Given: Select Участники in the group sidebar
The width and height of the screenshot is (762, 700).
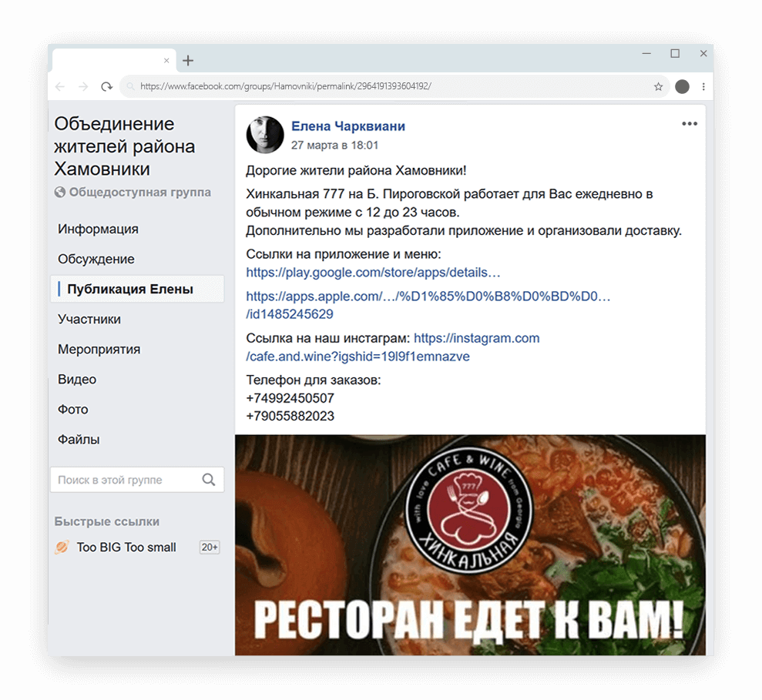Looking at the screenshot, I should pyautogui.click(x=89, y=319).
